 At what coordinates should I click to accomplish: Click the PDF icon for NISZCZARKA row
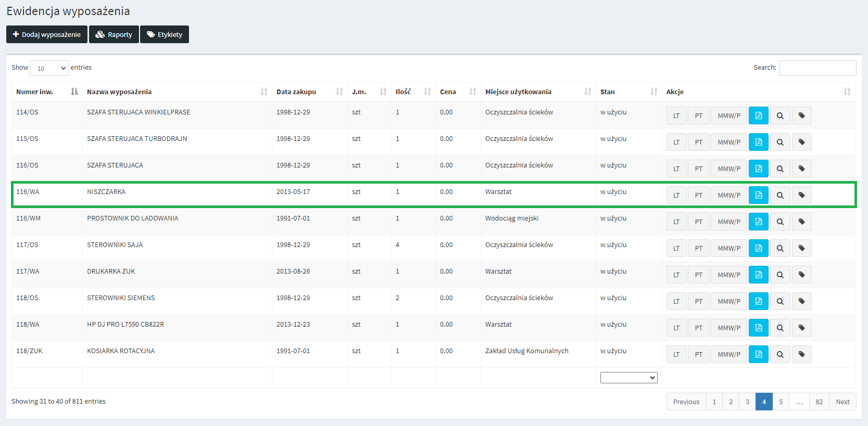click(x=758, y=195)
